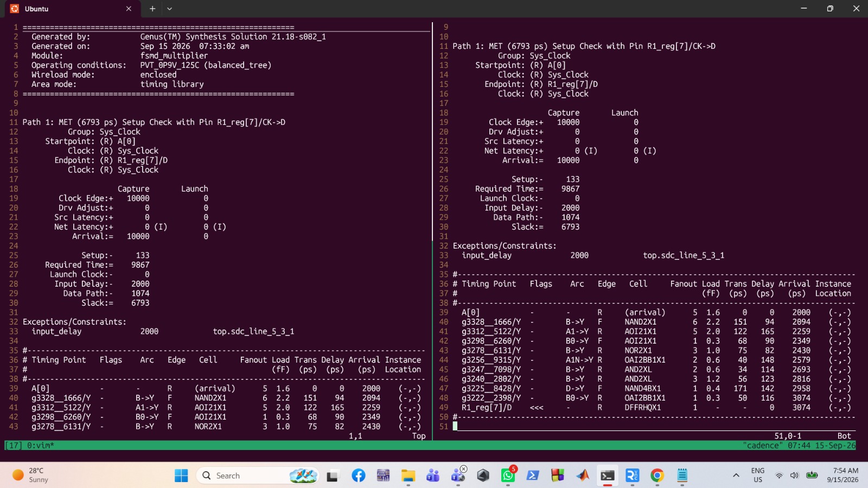
Task: Click the 'R1_reg[7]/D' timing point row
Action: (656, 408)
